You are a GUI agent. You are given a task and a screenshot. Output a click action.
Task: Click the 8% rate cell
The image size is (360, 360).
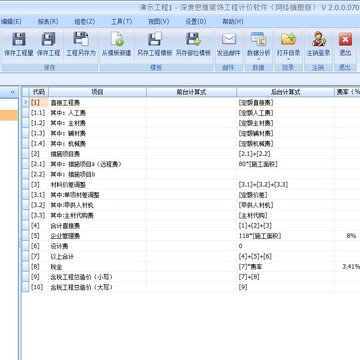[x=347, y=236]
